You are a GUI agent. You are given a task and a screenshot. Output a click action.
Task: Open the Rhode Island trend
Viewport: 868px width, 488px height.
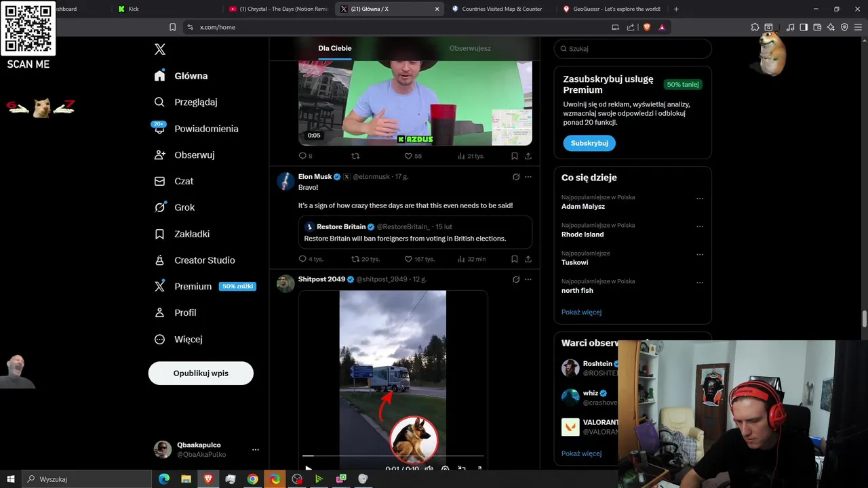click(583, 235)
